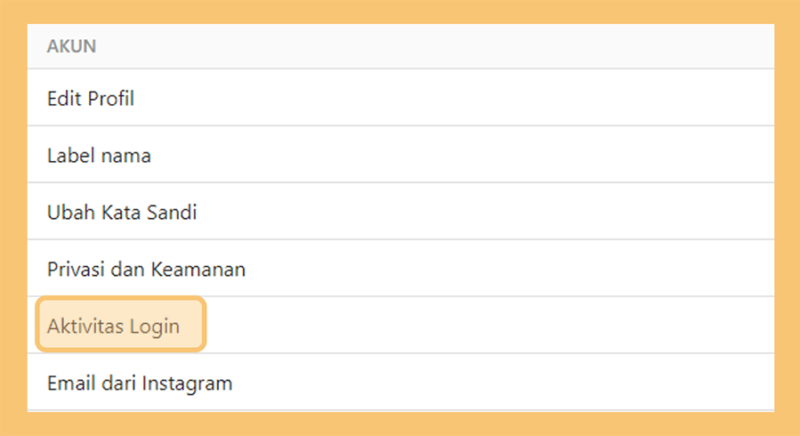This screenshot has width=800, height=436.
Task: Tap the Email dari Instagram row
Action: [401, 382]
